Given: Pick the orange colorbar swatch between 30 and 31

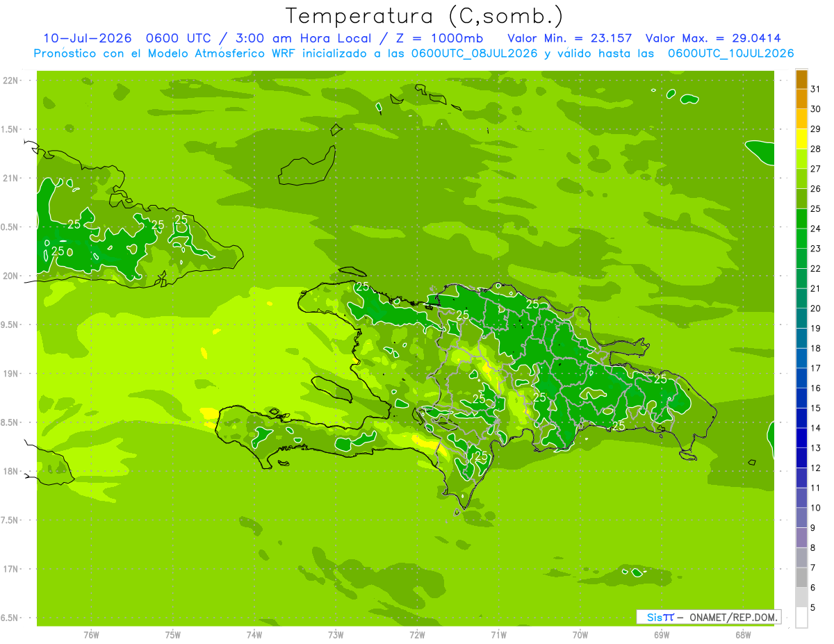Looking at the screenshot, I should pyautogui.click(x=801, y=99).
